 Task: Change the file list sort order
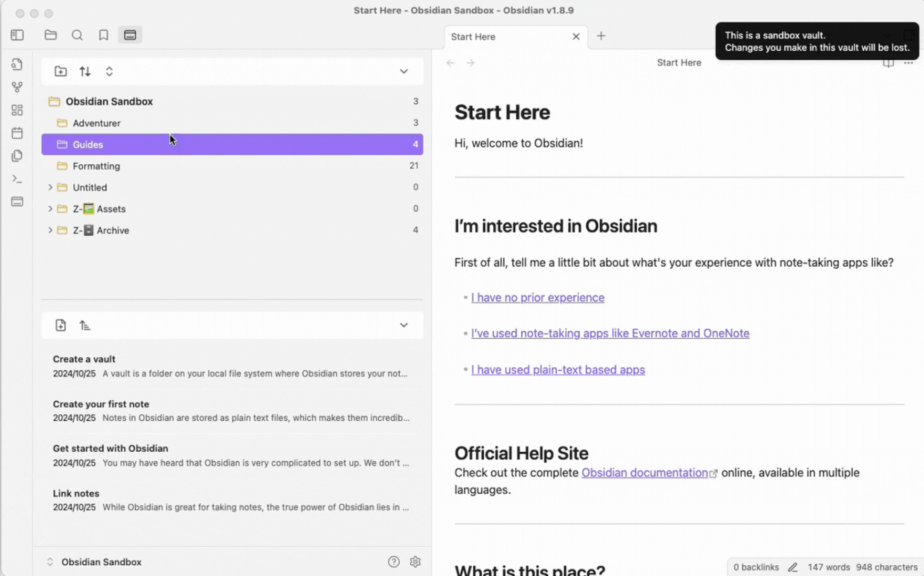point(85,325)
